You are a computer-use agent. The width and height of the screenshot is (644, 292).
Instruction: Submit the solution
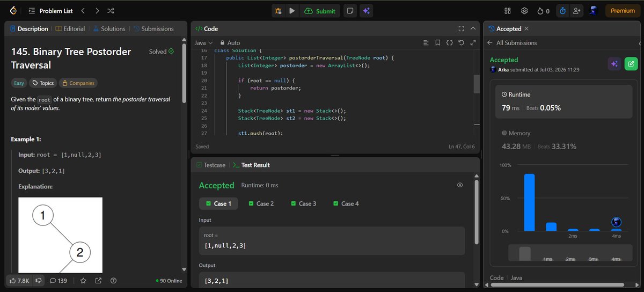pos(320,11)
